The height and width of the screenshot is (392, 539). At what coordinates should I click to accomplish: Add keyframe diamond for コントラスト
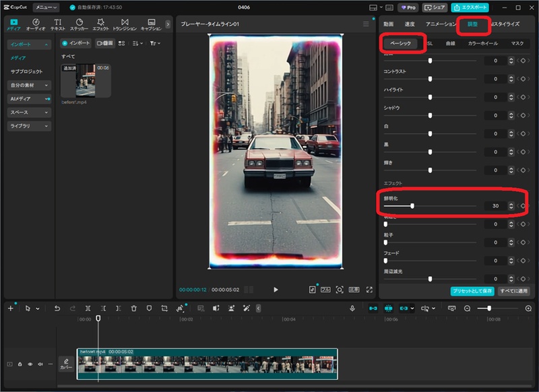[523, 79]
